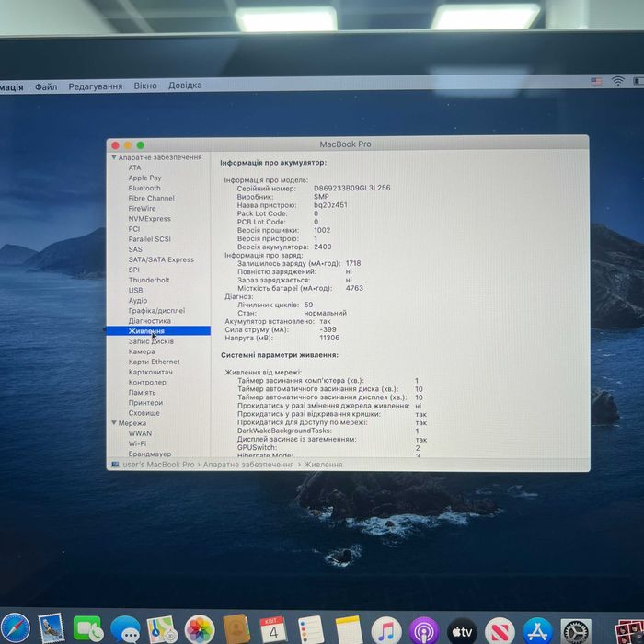Open the Messages app in Dock
Viewport: 644px width, 644px height.
point(125,628)
